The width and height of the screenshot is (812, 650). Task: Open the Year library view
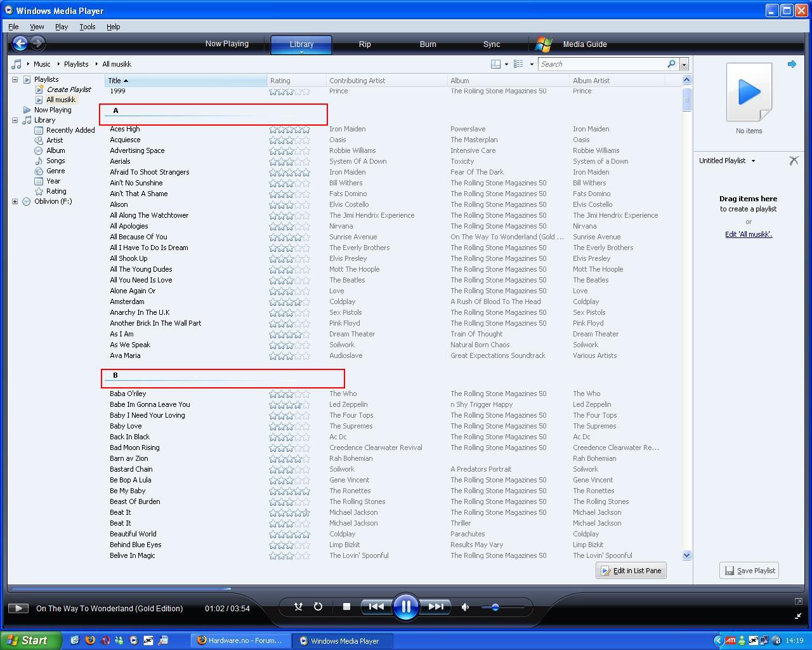[53, 181]
